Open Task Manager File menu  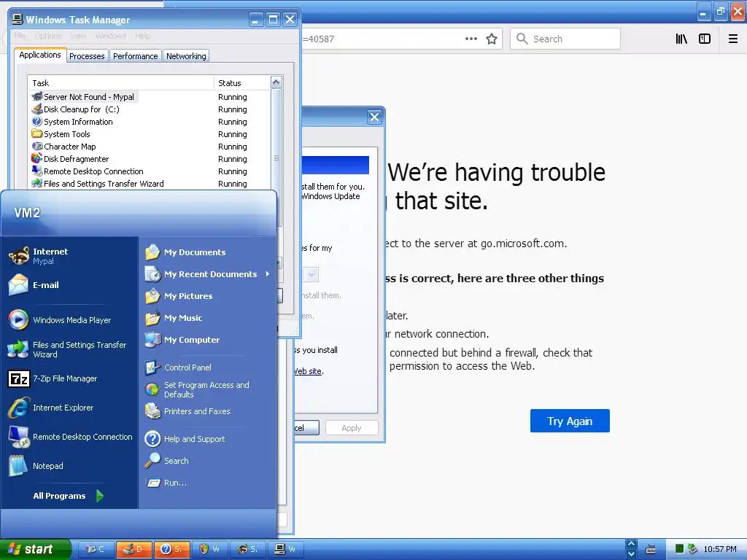coord(20,36)
